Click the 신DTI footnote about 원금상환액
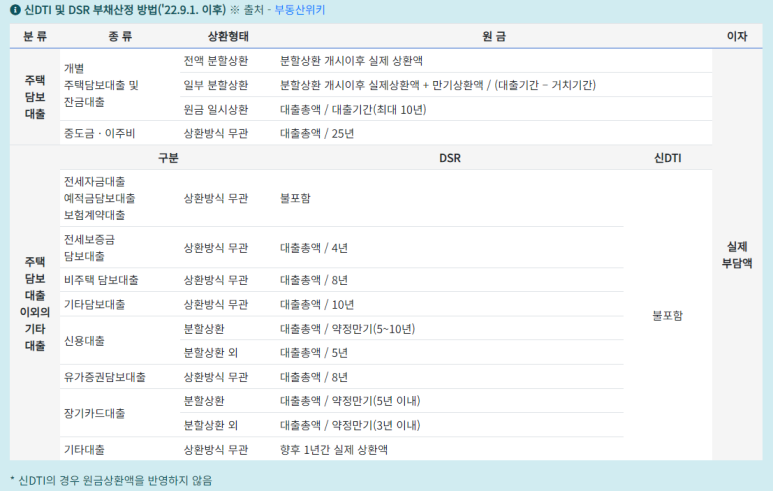 click(x=111, y=480)
